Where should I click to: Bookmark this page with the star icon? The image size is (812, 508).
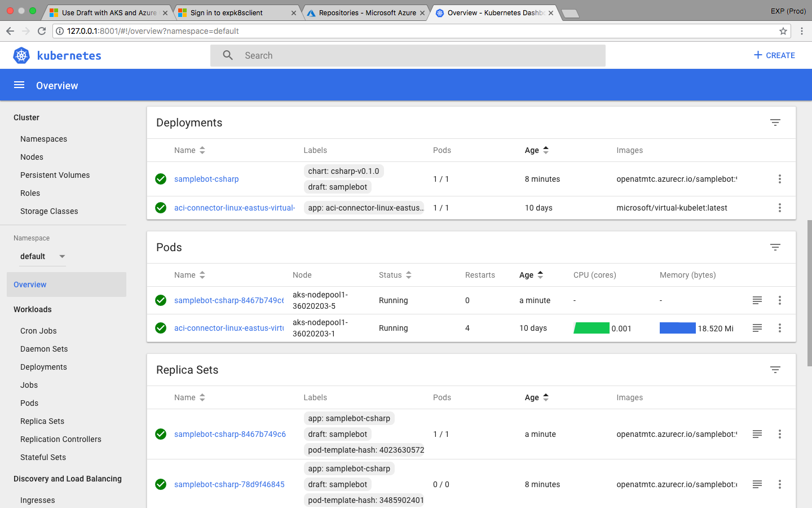pos(783,31)
